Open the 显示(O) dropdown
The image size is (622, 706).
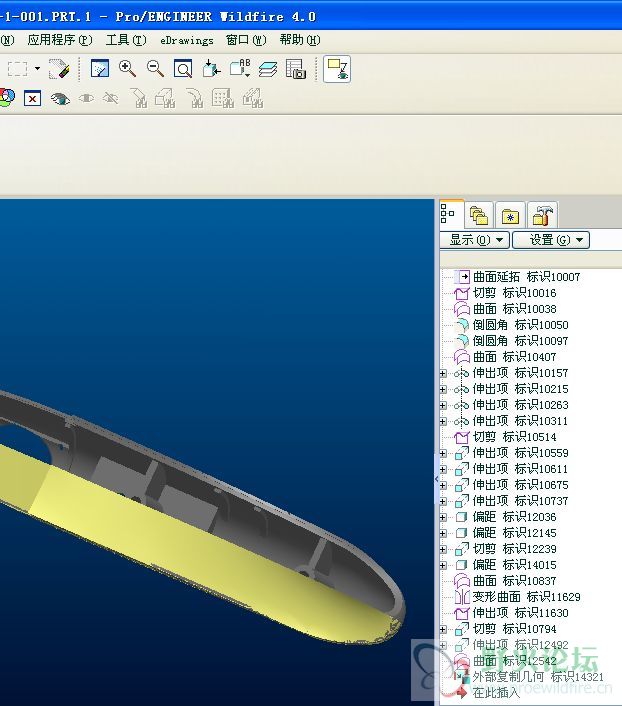[475, 240]
